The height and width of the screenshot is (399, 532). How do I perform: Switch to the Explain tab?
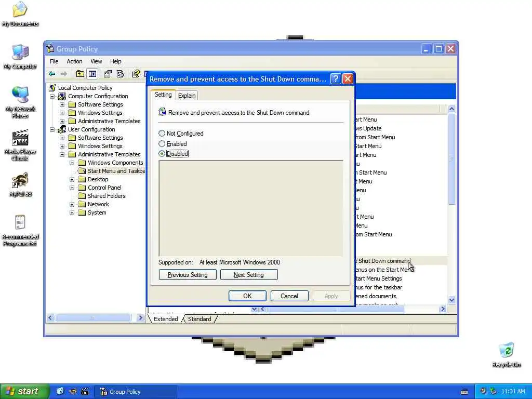click(x=187, y=96)
